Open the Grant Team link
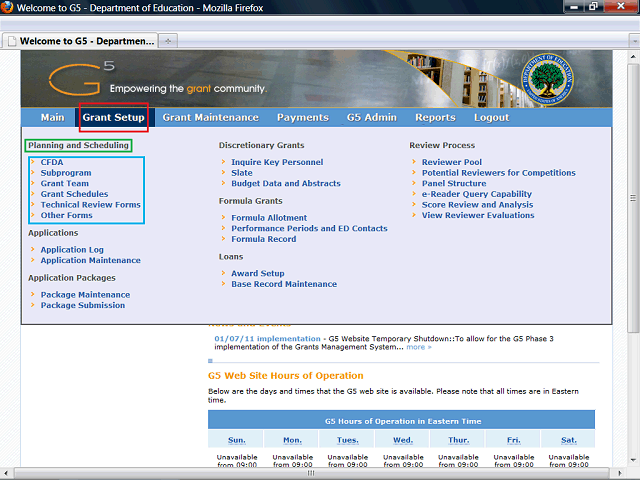 [x=64, y=183]
